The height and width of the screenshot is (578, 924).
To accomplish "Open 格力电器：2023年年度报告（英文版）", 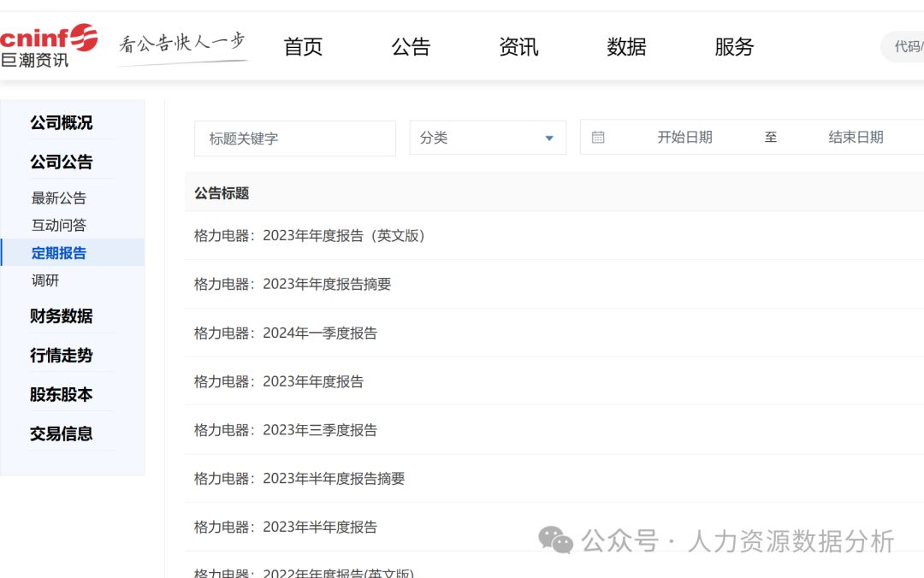I will tap(310, 236).
